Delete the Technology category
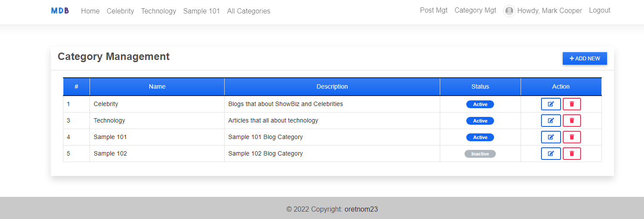The image size is (644, 219). tap(572, 121)
